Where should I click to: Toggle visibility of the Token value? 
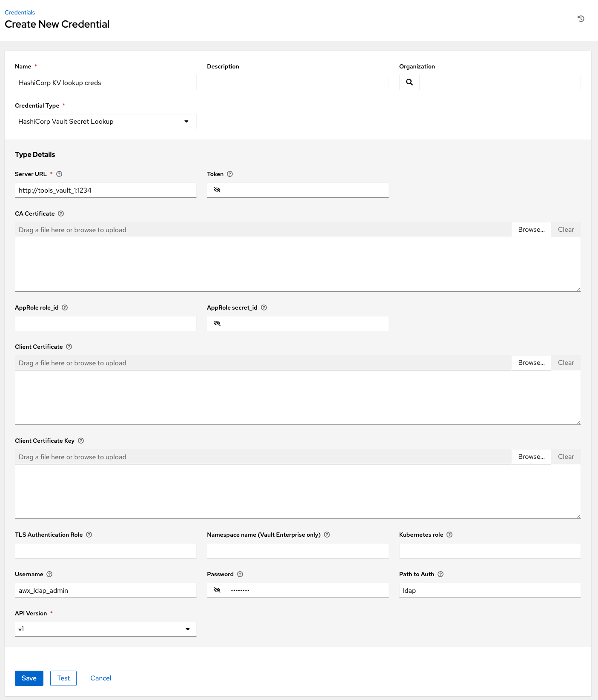pyautogui.click(x=217, y=190)
